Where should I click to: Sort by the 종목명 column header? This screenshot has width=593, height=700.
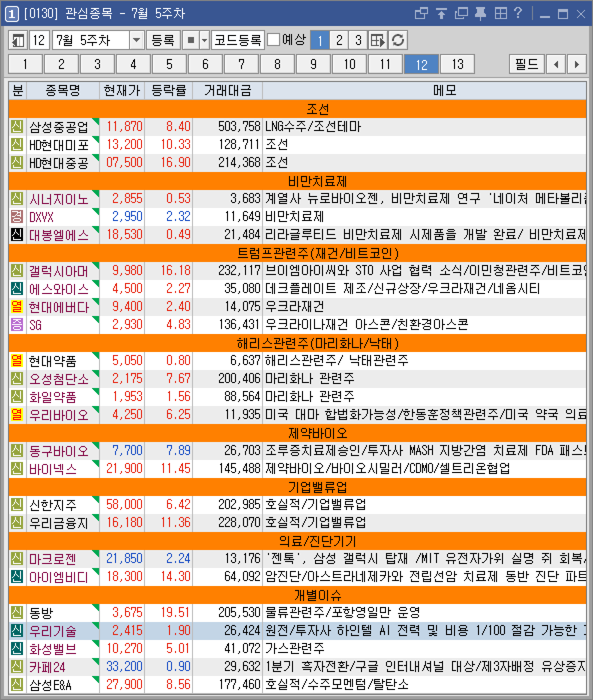pos(62,90)
